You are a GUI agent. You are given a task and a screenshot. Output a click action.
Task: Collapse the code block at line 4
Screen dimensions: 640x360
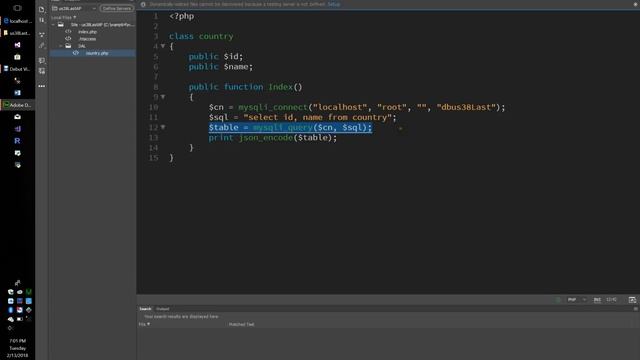[x=163, y=46]
